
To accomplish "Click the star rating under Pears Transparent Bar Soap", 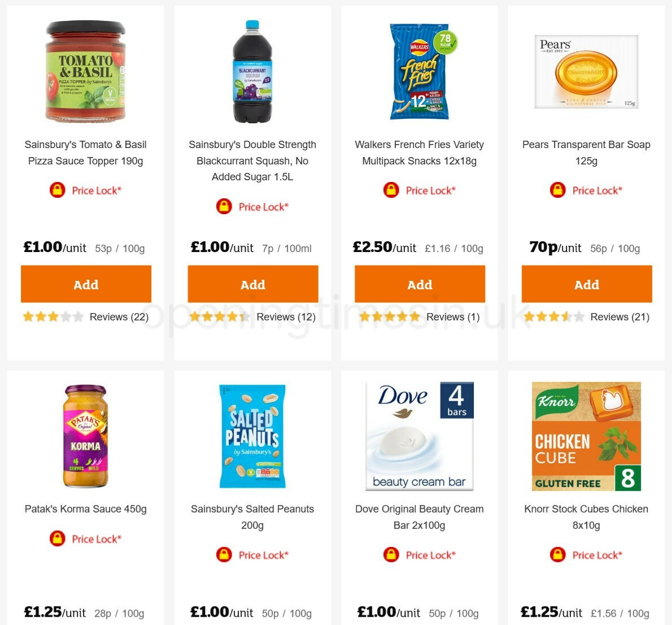I will click(553, 316).
